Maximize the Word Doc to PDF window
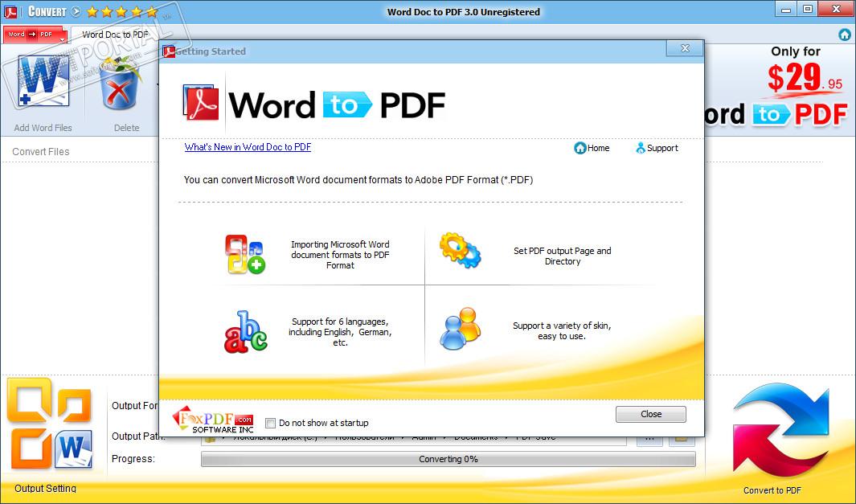The width and height of the screenshot is (856, 504). pyautogui.click(x=808, y=10)
